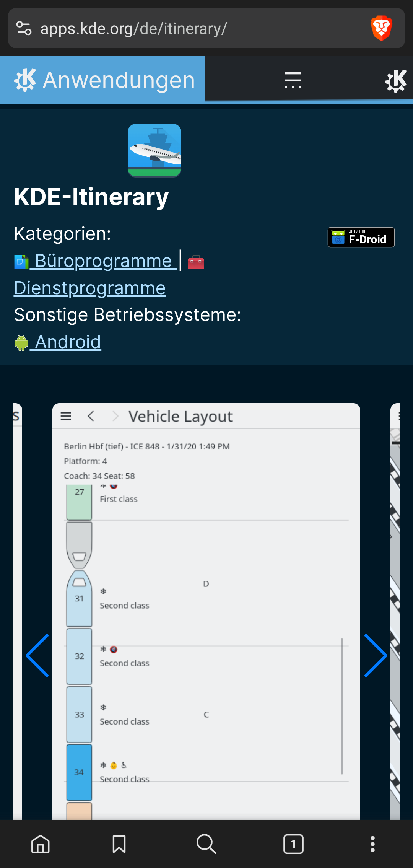413x868 pixels.
Task: Show previous screenshot with left arrow
Action: pyautogui.click(x=37, y=656)
